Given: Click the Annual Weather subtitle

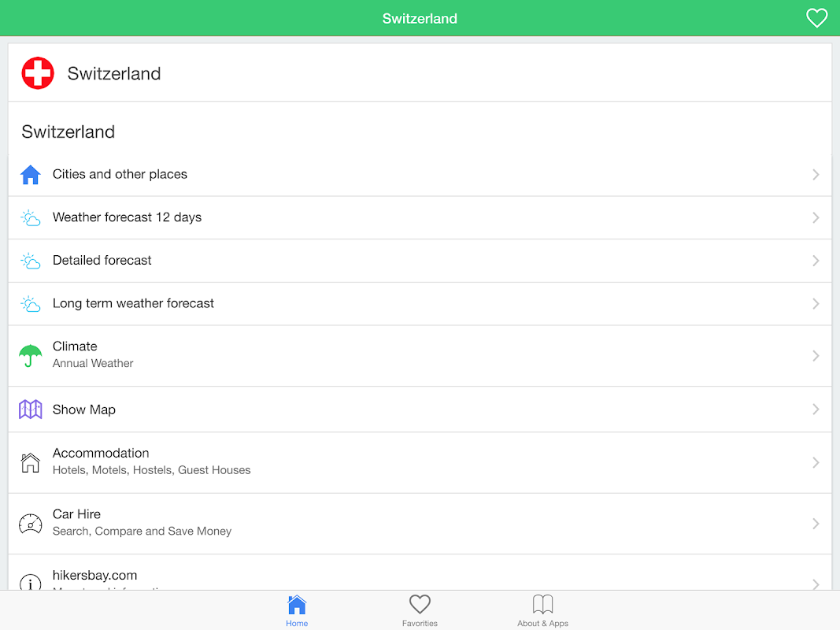Looking at the screenshot, I should click(93, 363).
